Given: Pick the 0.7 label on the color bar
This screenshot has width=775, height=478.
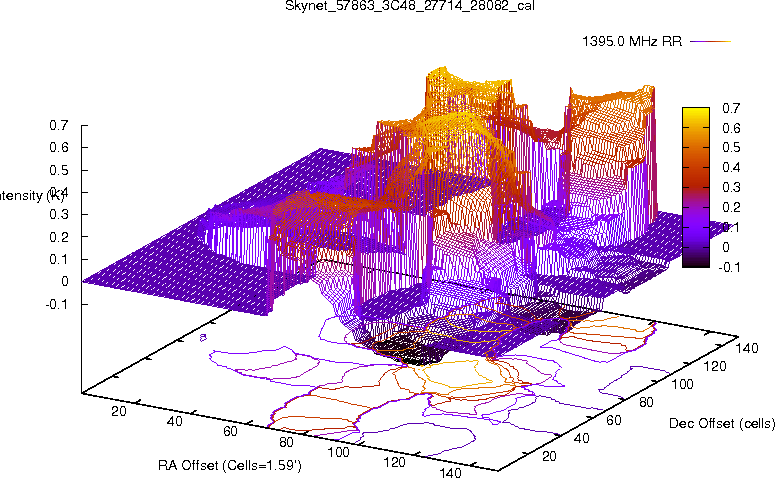Looking at the screenshot, I should click(x=731, y=108).
